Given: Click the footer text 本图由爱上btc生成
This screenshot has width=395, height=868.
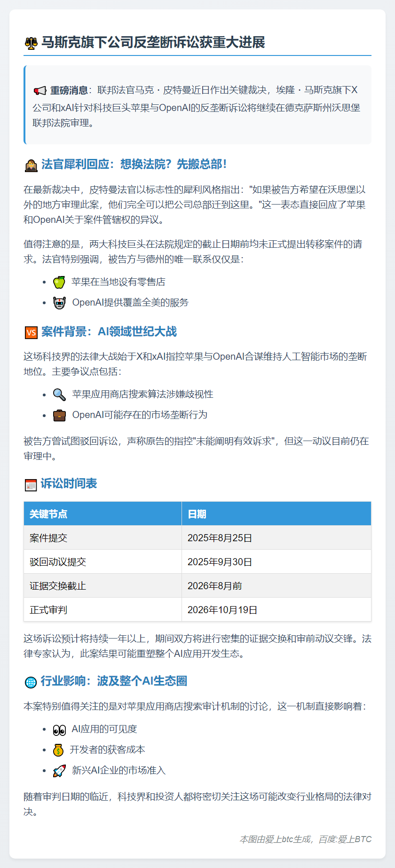Looking at the screenshot, I should coord(275,839).
